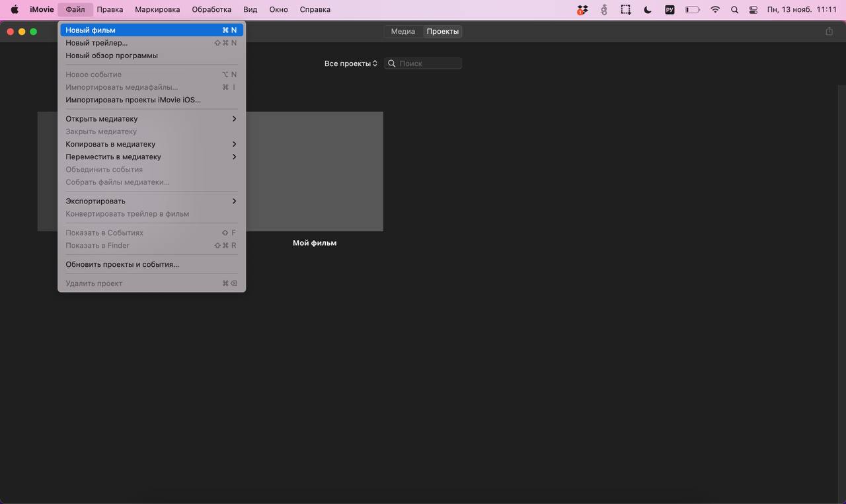Open the Dropbox menu bar icon
846x504 pixels.
582,10
